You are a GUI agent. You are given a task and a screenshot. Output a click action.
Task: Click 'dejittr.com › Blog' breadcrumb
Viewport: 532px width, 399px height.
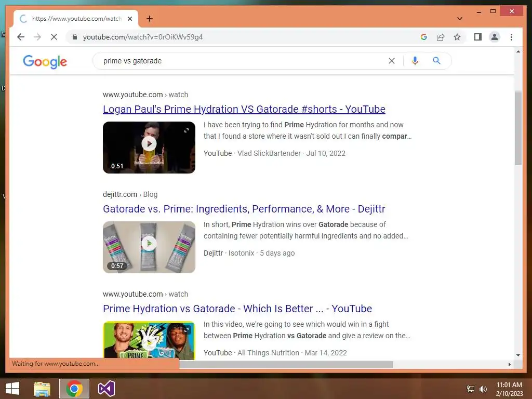click(x=130, y=194)
